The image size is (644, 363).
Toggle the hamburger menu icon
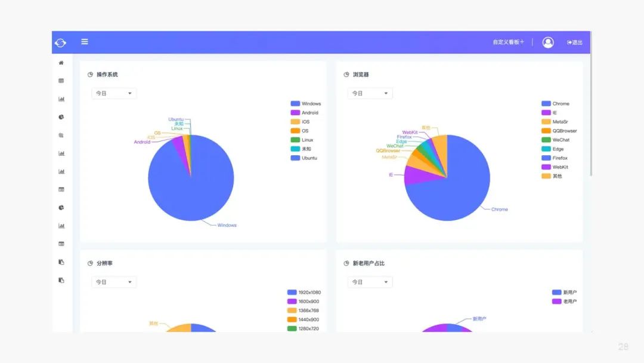(x=85, y=42)
